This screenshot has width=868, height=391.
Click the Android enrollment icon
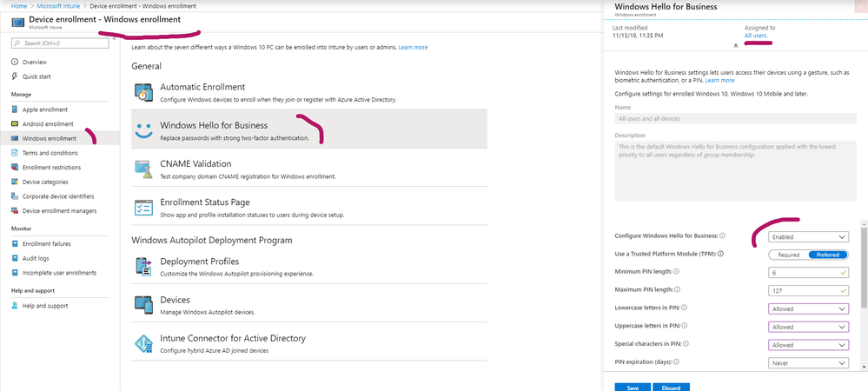point(15,124)
